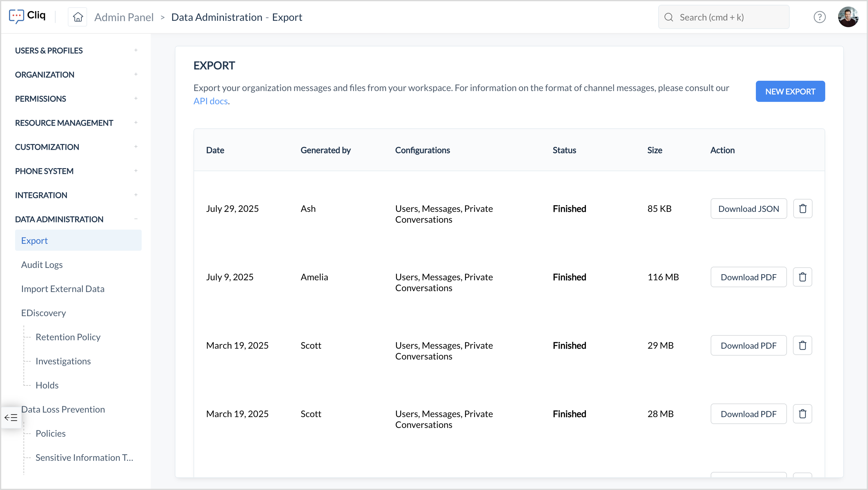The width and height of the screenshot is (868, 490).
Task: Expand the Customization section
Action: [x=136, y=146]
